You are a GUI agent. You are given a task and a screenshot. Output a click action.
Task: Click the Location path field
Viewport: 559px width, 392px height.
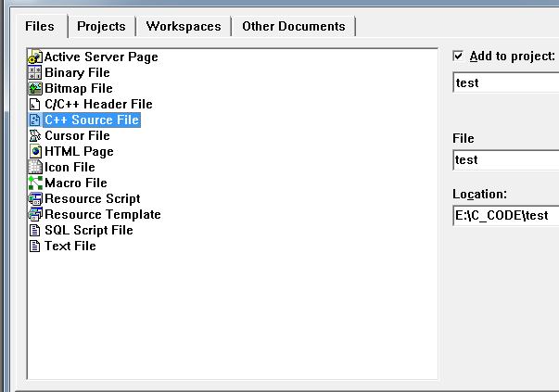point(506,217)
